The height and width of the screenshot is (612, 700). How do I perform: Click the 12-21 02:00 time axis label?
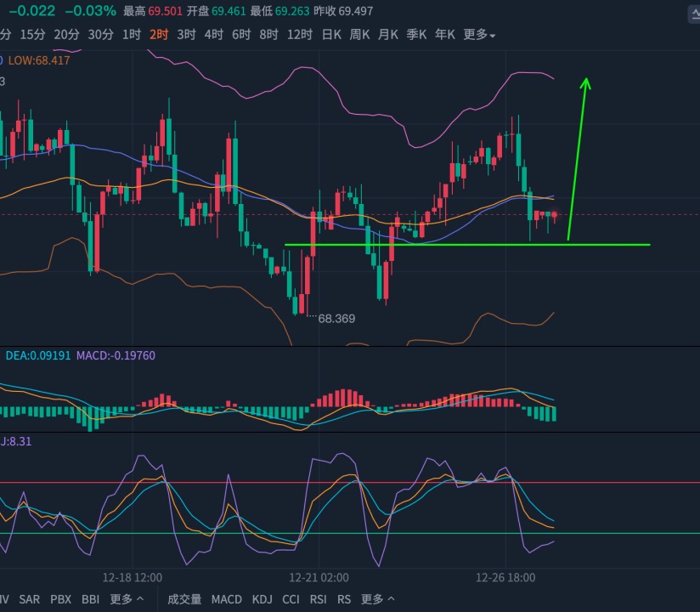(319, 578)
